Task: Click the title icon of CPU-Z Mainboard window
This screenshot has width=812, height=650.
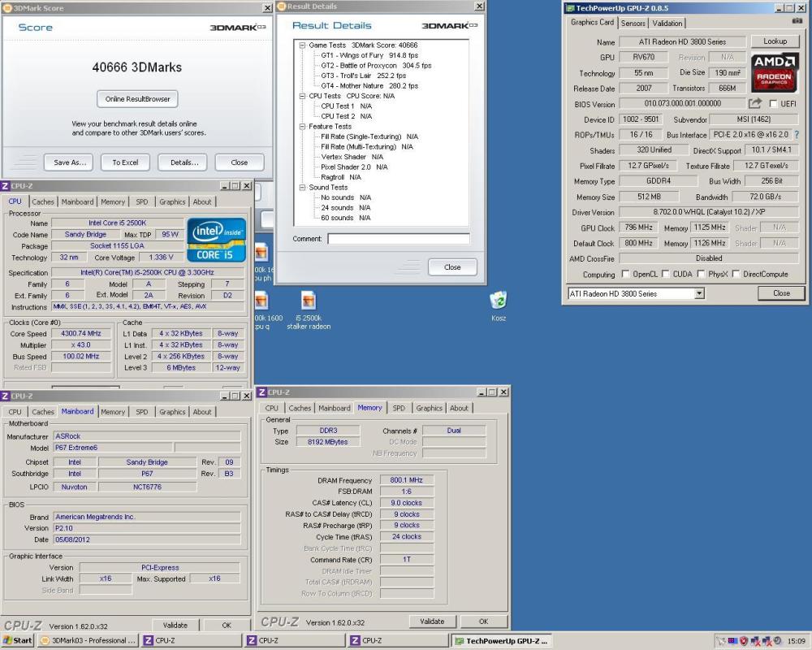Action: (5, 396)
